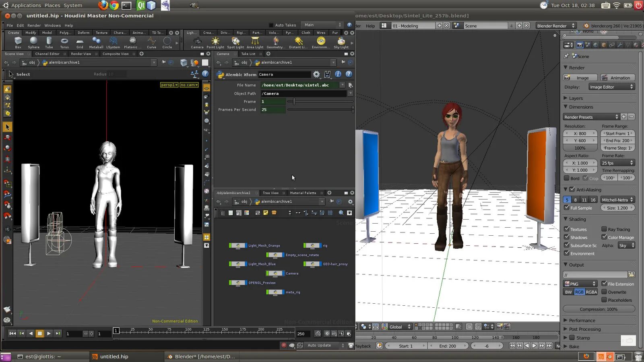Enable the Placeholders output checkbox
Screen dimensions: 644x362
604,300
